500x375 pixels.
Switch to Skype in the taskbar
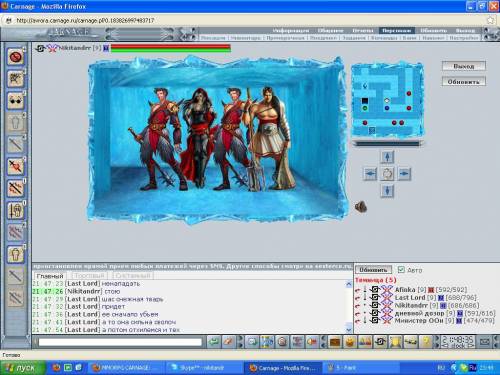(204, 368)
